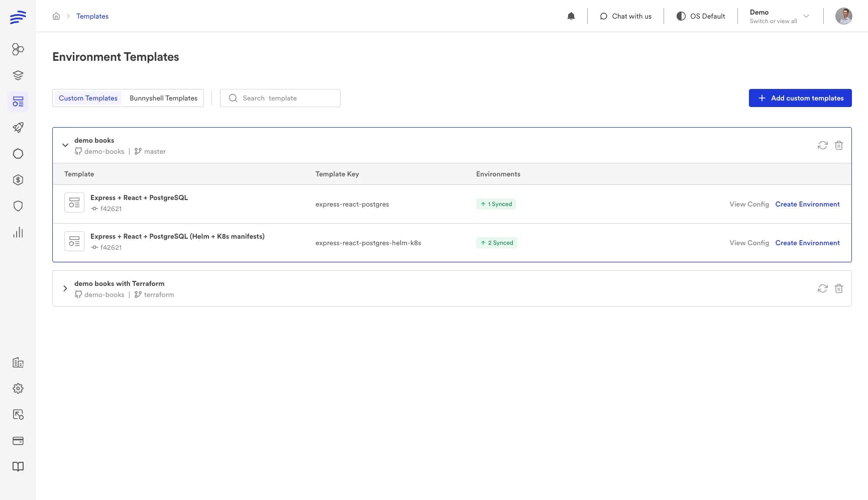
Task: Collapse the demo books template group
Action: tap(65, 145)
